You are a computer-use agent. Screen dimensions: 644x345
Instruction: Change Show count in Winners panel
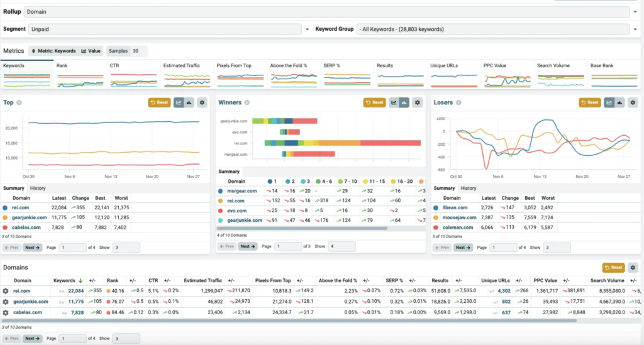click(341, 246)
